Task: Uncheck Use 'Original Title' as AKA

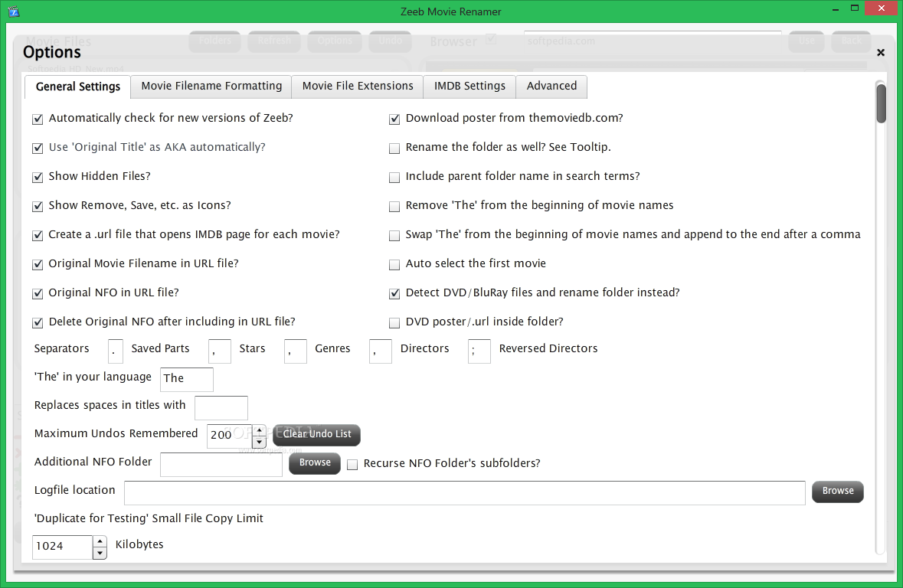Action: [x=38, y=148]
